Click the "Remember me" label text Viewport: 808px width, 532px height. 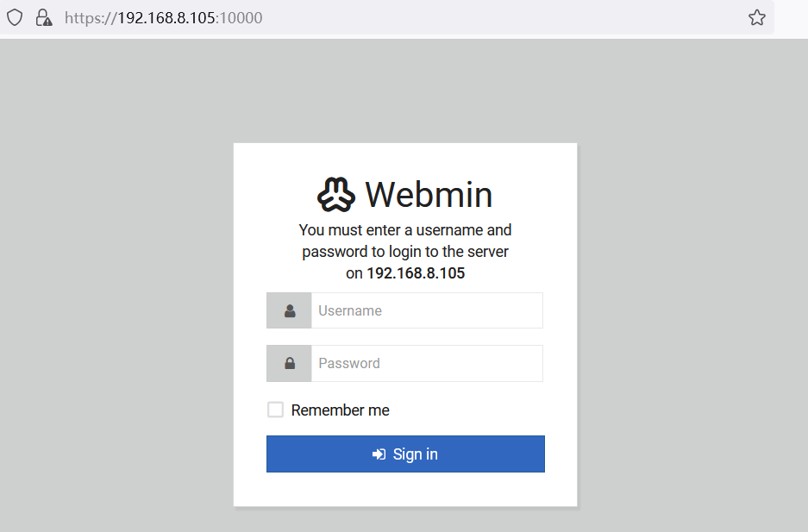click(340, 410)
